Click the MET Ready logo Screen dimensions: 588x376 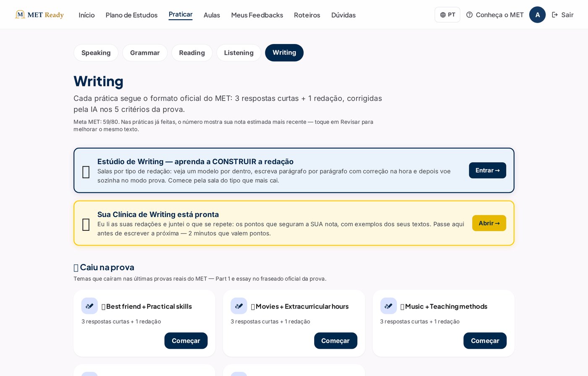point(39,15)
